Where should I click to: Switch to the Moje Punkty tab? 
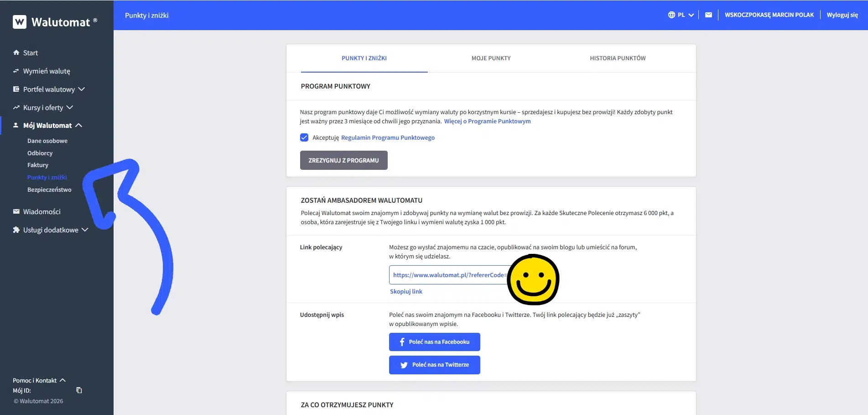491,58
